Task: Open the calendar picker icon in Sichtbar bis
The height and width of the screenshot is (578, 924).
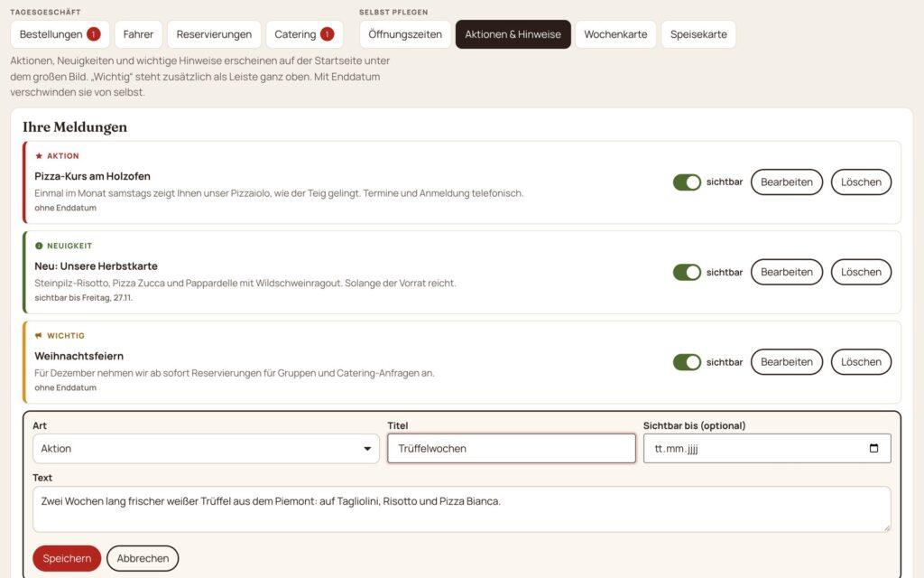Action: (x=873, y=448)
